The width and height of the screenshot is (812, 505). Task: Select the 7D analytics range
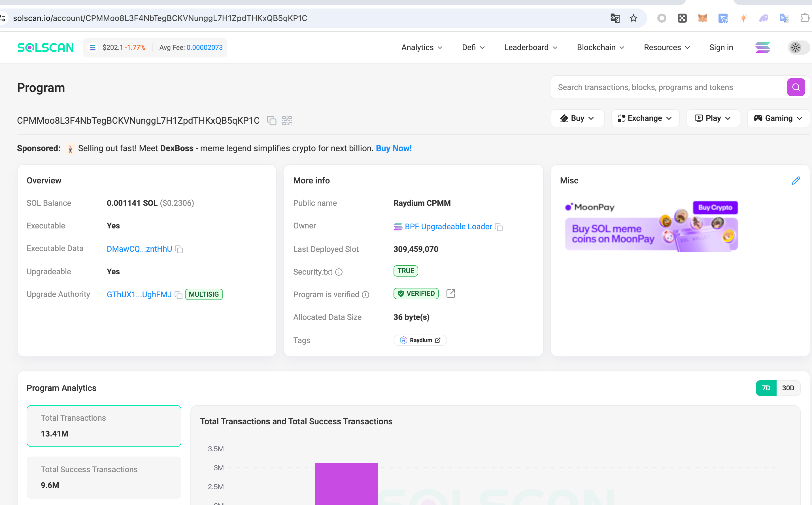[x=766, y=388]
